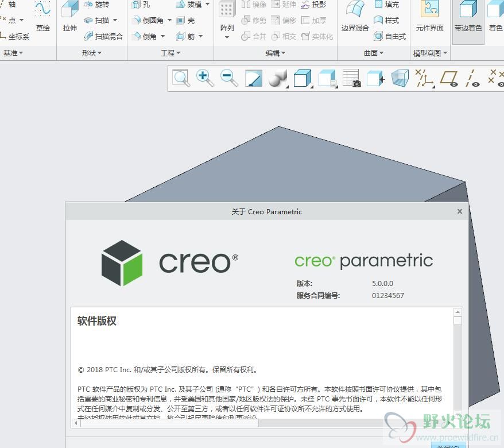Expand the Model Intent (模型意图) dropdown

(x=430, y=53)
